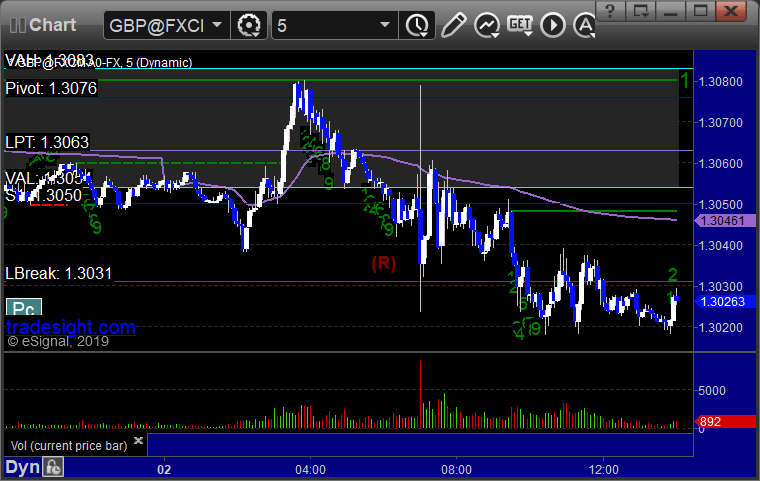This screenshot has height=481, width=760.
Task: Click the red (R) marker
Action: tap(383, 263)
